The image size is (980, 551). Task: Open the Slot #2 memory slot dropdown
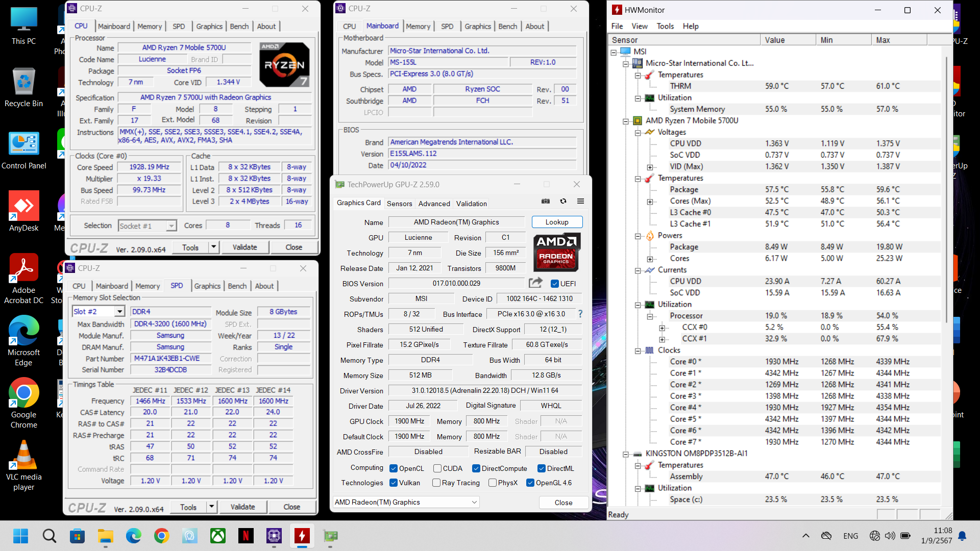click(119, 312)
